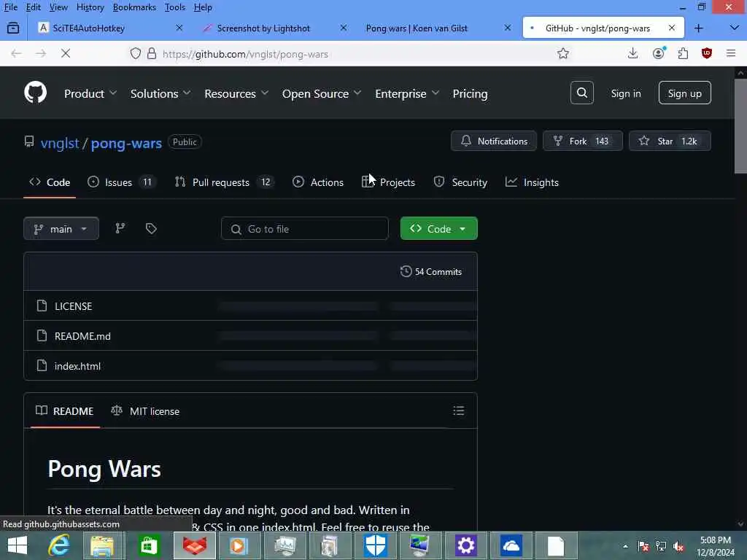
Task: Star the pong-wars repository
Action: click(670, 141)
